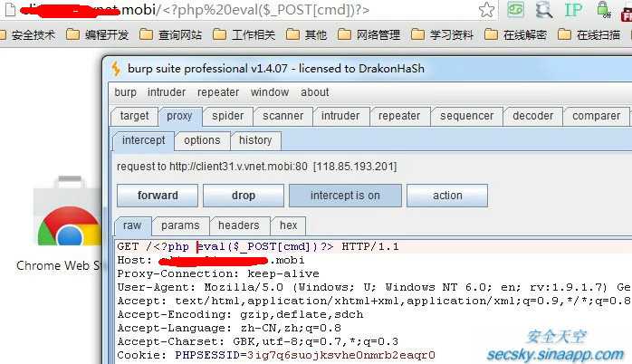Switch to the proxy tab
Viewport: 632px width, 364px height.
179,116
